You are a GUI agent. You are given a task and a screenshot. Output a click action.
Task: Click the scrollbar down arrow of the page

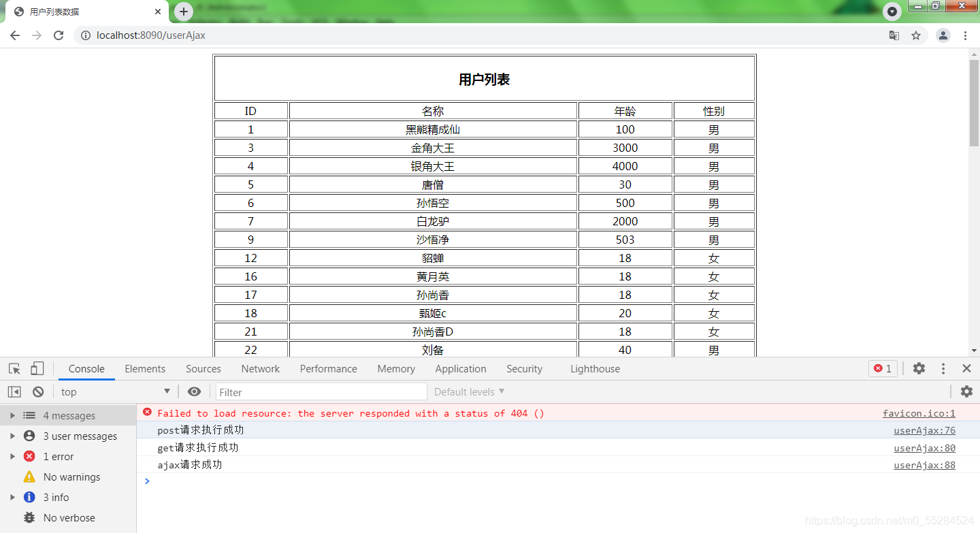click(974, 351)
